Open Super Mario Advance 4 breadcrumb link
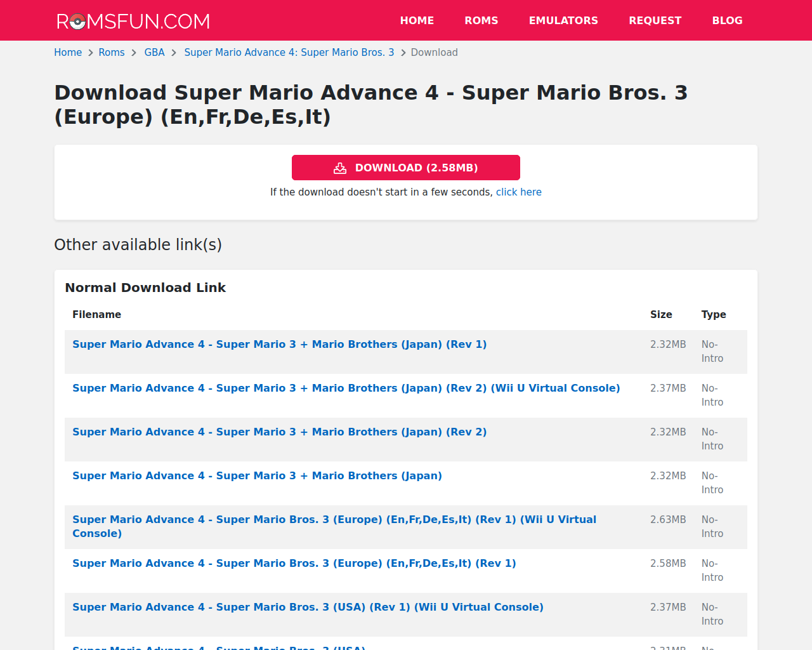Image resolution: width=812 pixels, height=650 pixels. point(289,53)
